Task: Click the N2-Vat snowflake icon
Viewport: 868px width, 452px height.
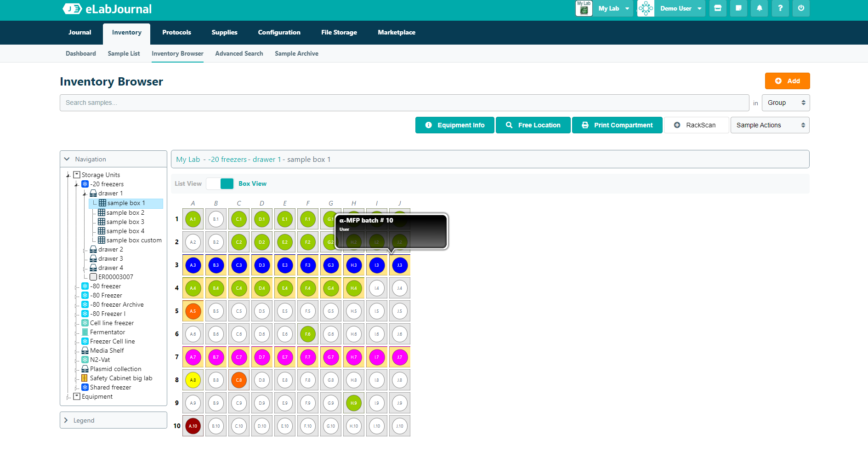Action: pos(85,360)
